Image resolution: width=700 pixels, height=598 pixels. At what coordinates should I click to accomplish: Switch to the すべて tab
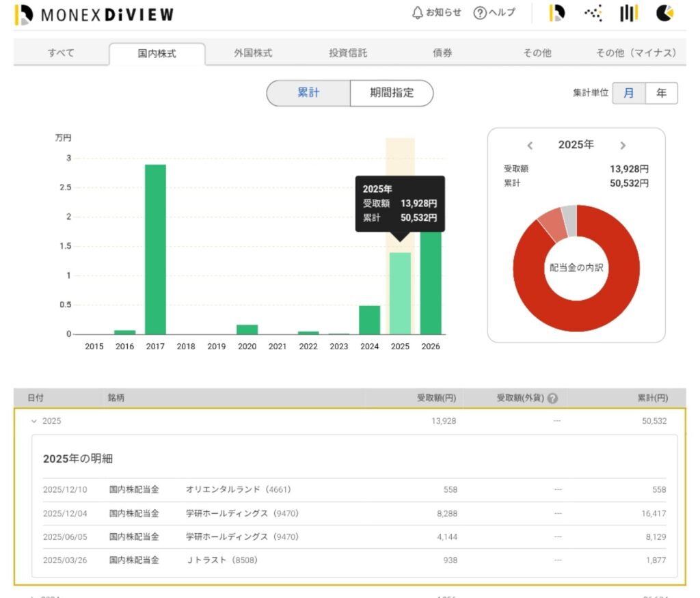click(61, 53)
